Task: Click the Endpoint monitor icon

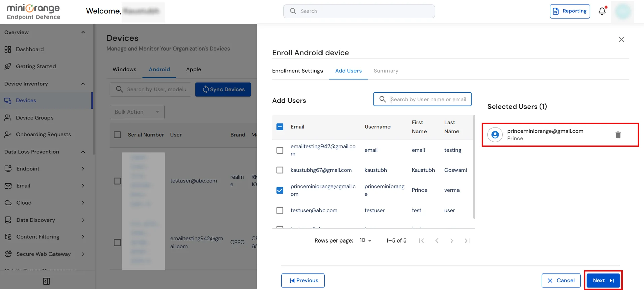Action: point(8,169)
